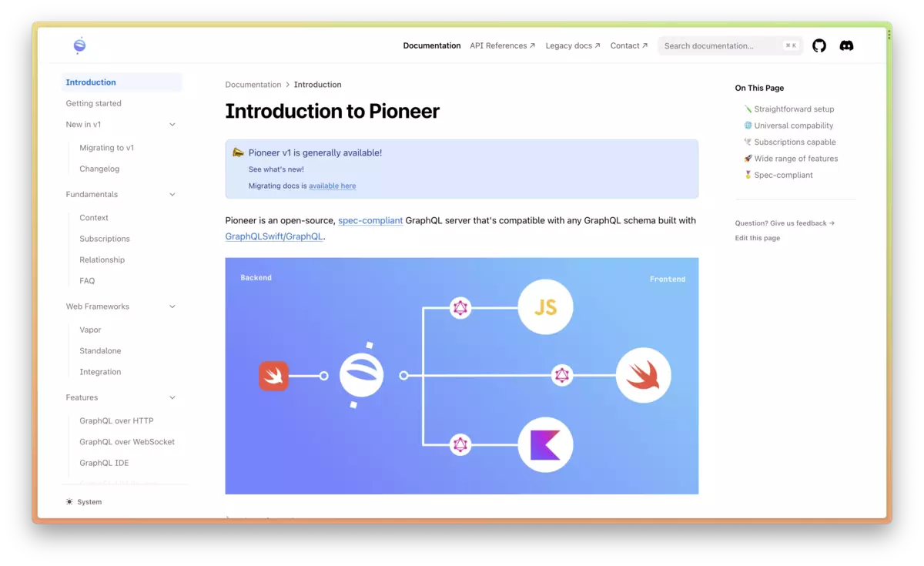Click GraphQL icon on the Kotlin branch
Viewport: 924px width, 566px height.
click(x=460, y=444)
